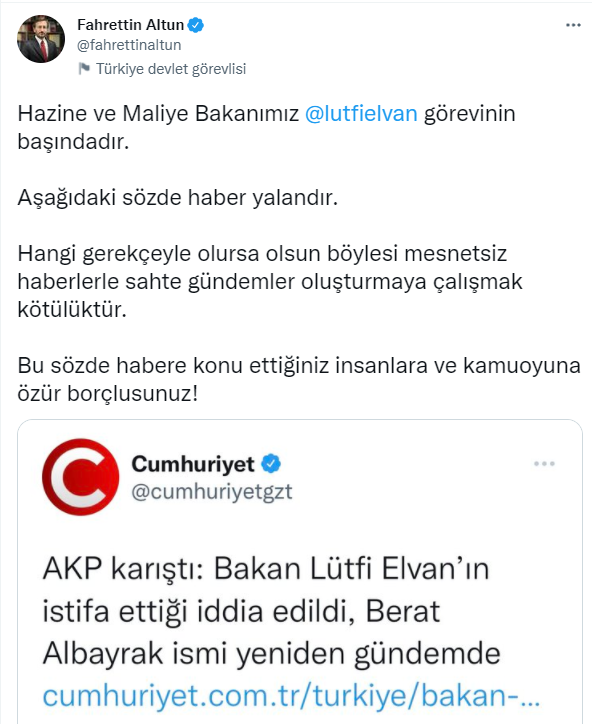Image resolution: width=592 pixels, height=724 pixels.
Task: Open the quoted Cumhuriyet tweet headline text
Action: point(272,611)
